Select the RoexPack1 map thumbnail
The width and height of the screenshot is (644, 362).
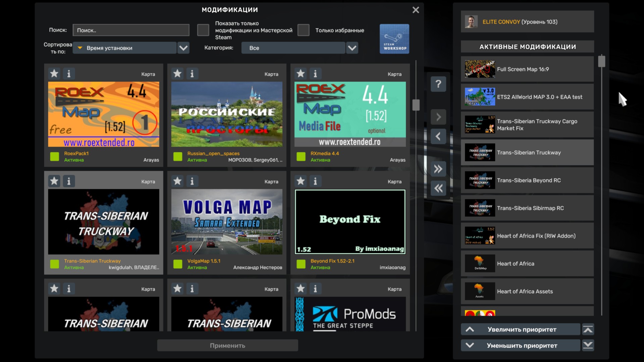[103, 114]
